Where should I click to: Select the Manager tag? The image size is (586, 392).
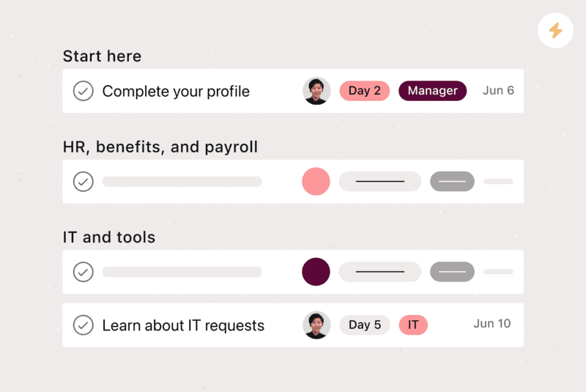tap(432, 91)
